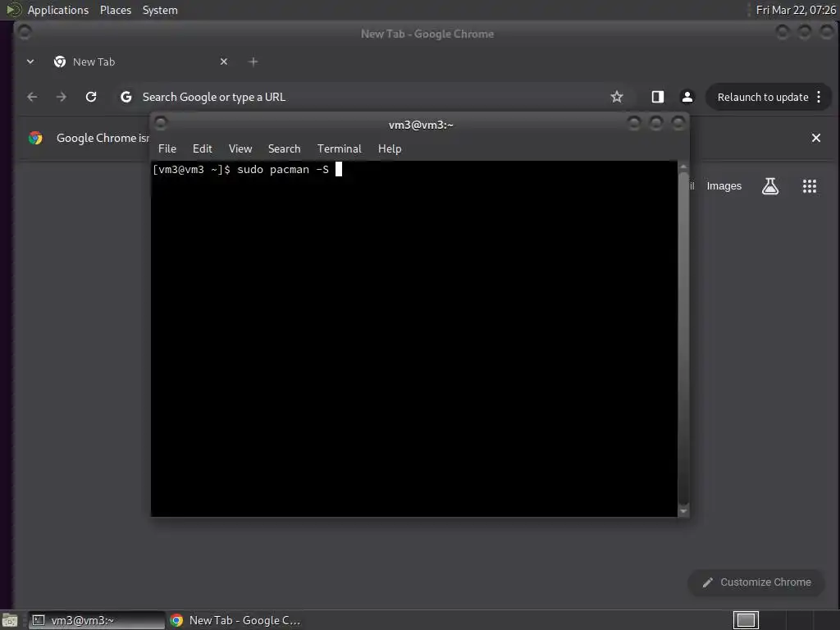Image resolution: width=840 pixels, height=630 pixels.
Task: Open the Applications menu in top panel
Action: pos(58,10)
